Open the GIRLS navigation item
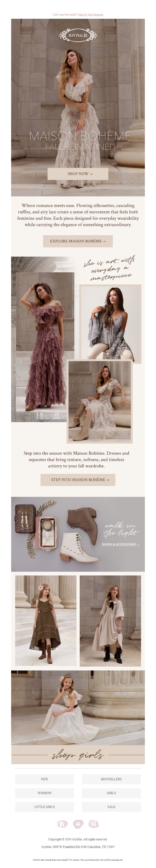Viewport: 156px width, 868px height. click(111, 793)
